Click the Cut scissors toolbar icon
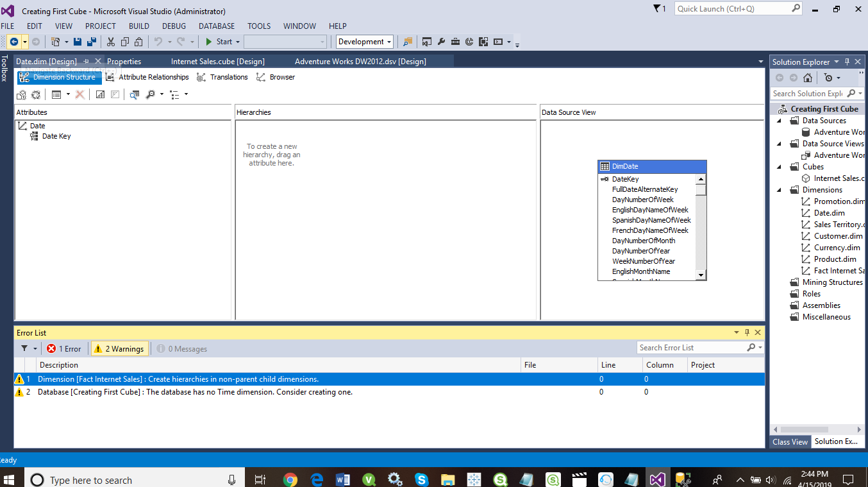This screenshot has height=487, width=868. click(x=111, y=42)
